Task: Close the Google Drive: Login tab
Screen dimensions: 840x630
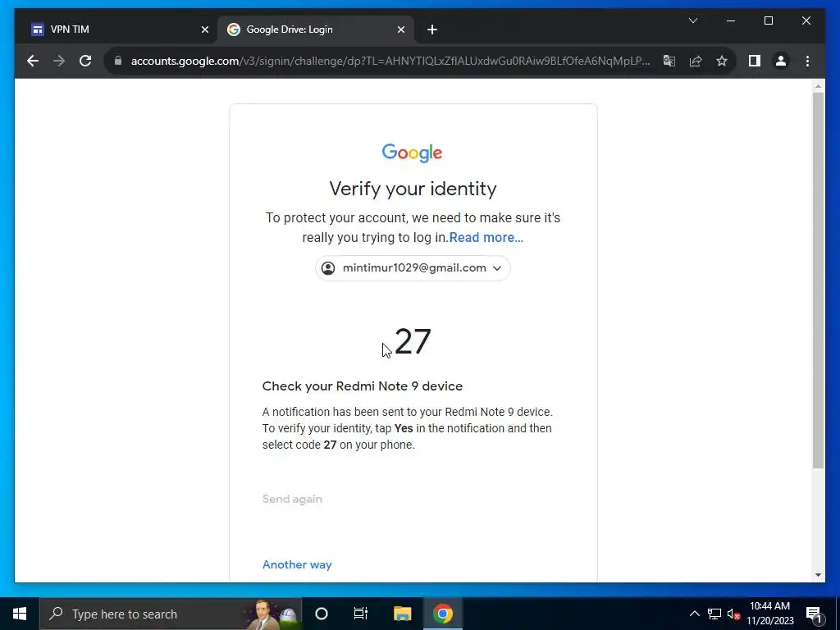Action: 400,30
